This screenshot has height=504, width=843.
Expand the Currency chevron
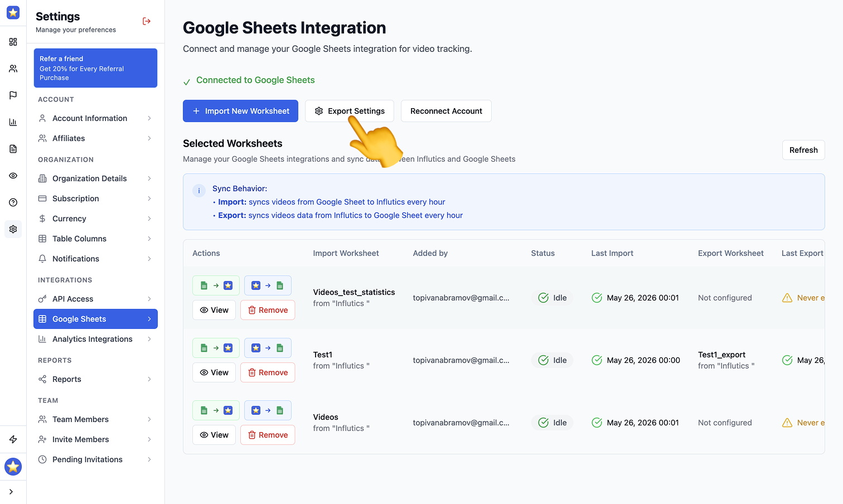149,219
